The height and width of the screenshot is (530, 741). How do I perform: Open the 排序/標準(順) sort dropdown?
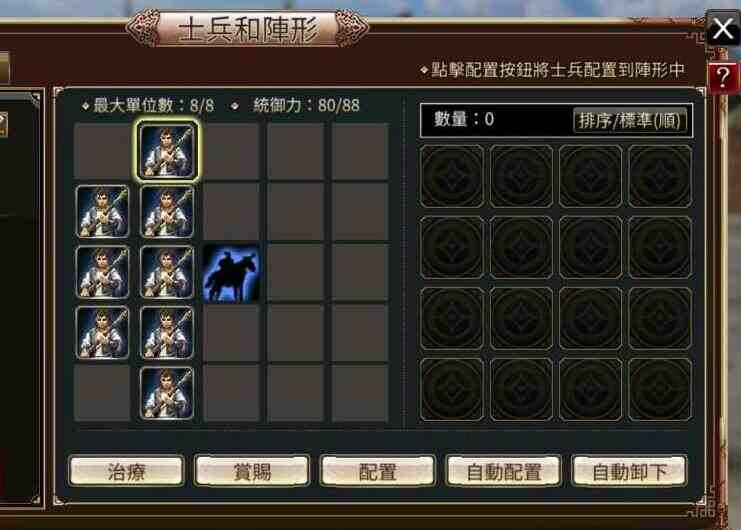[x=630, y=120]
